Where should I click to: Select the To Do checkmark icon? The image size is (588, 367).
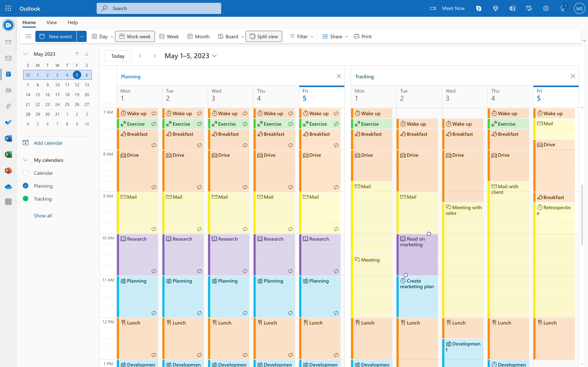pyautogui.click(x=9, y=122)
